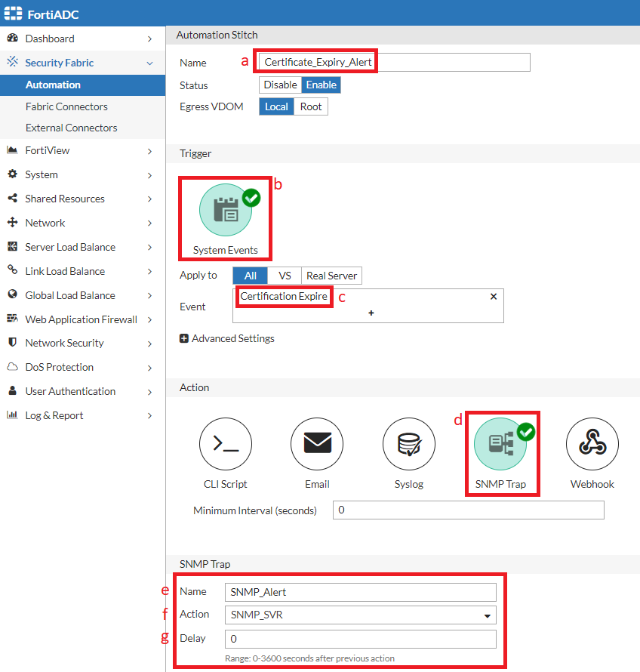Choose the SNMP Trap action icon
Viewport: 640px width, 672px height.
[x=500, y=444]
